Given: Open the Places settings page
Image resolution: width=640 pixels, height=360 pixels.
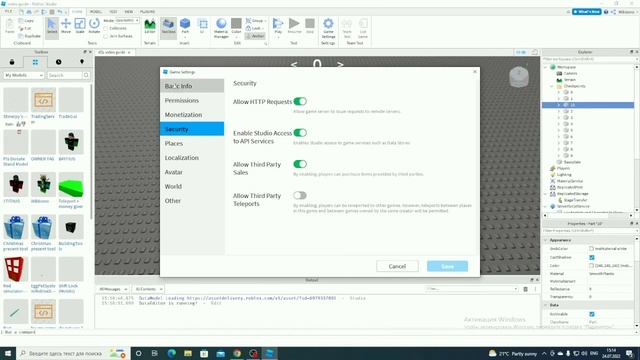Looking at the screenshot, I should (x=192, y=143).
